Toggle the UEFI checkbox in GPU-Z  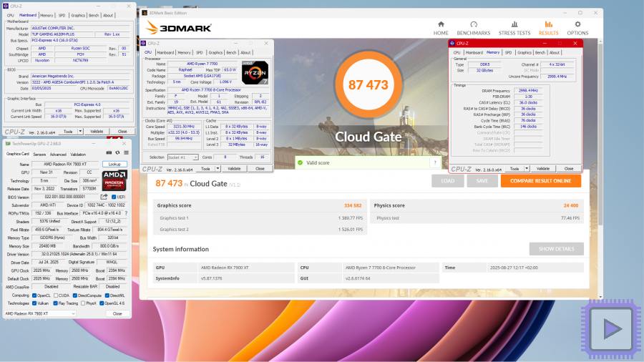[x=114, y=197]
